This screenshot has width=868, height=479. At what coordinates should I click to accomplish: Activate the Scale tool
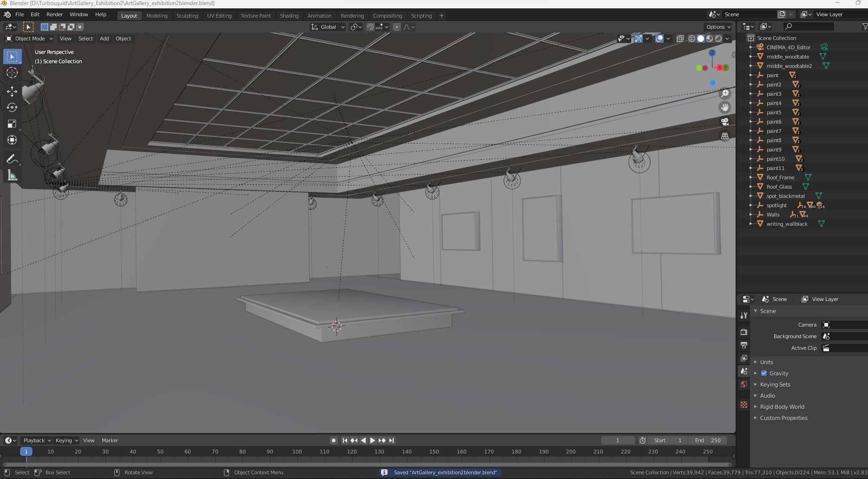pos(12,124)
